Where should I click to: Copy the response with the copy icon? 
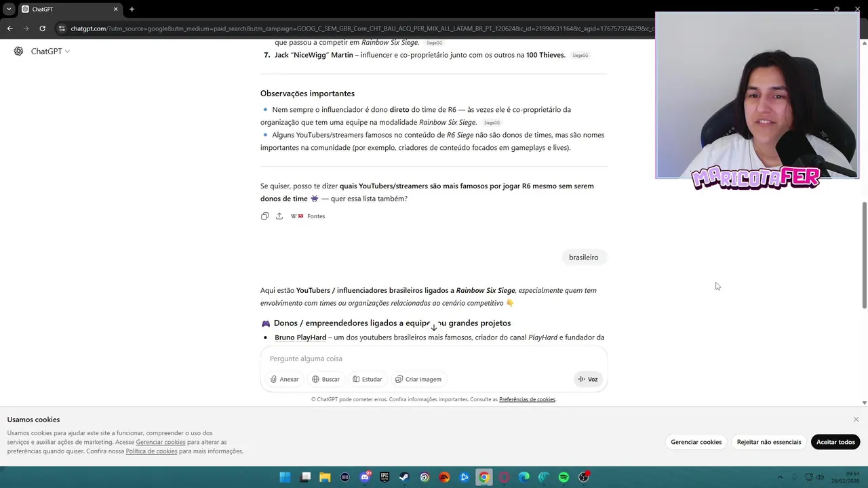[x=264, y=216]
